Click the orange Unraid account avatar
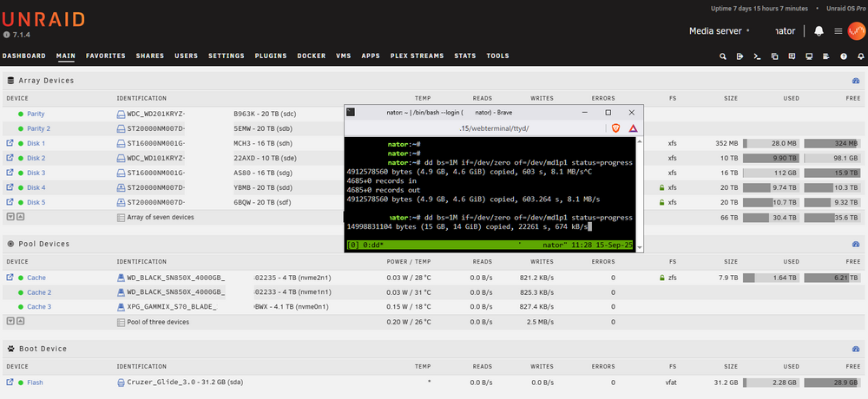 857,31
